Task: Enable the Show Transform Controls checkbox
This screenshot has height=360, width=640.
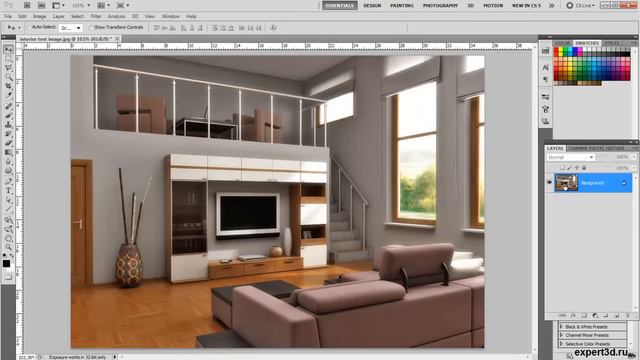Action: click(x=92, y=27)
